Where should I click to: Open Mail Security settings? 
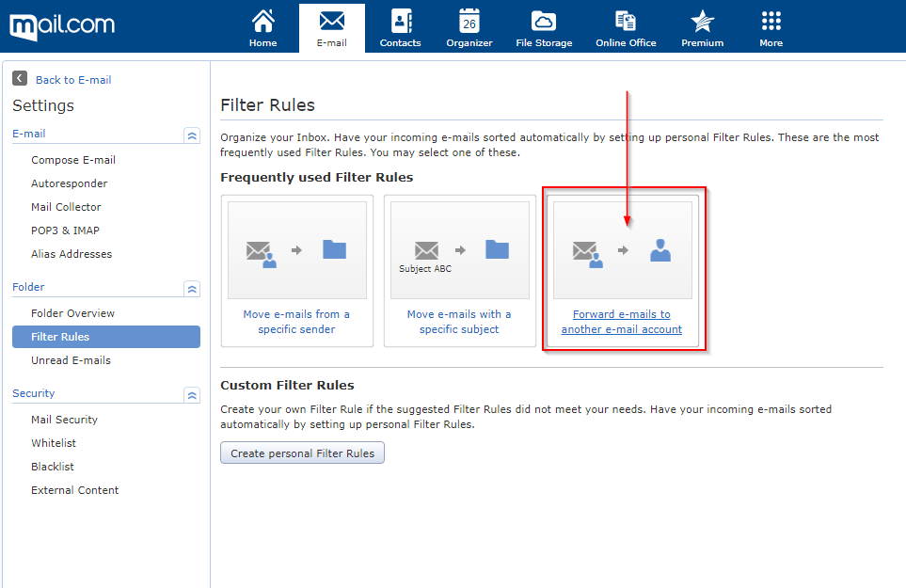(x=64, y=420)
